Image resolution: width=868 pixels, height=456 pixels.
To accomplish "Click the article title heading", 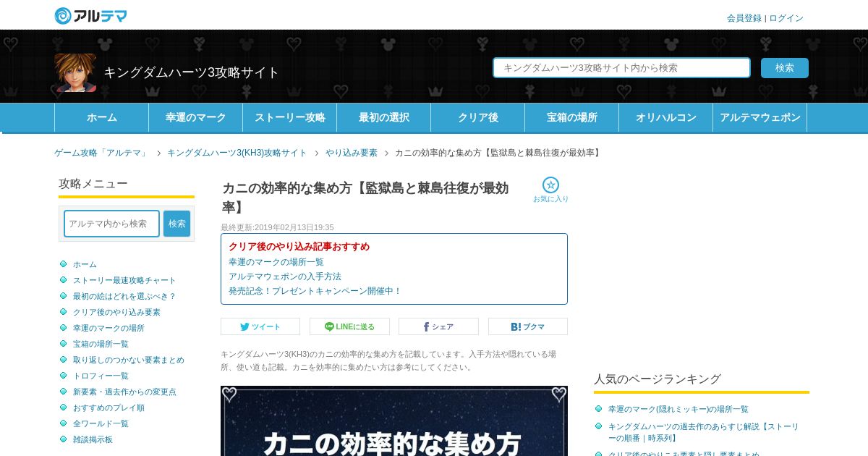I will (365, 198).
